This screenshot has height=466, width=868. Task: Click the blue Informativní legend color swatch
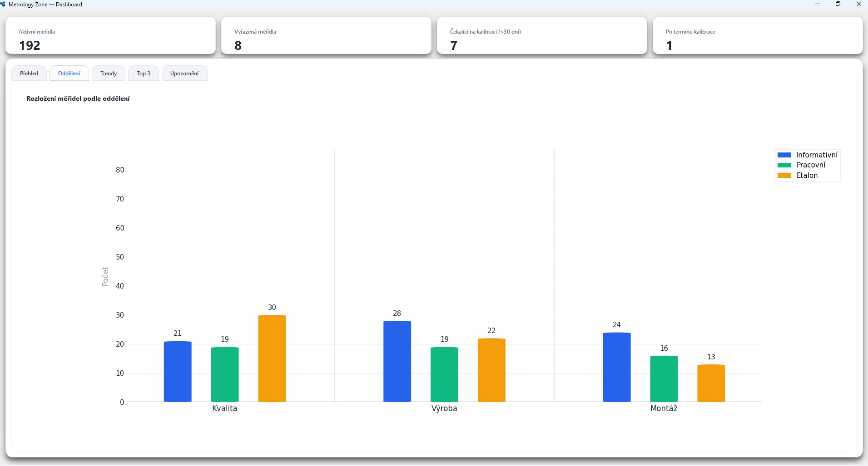click(x=784, y=155)
